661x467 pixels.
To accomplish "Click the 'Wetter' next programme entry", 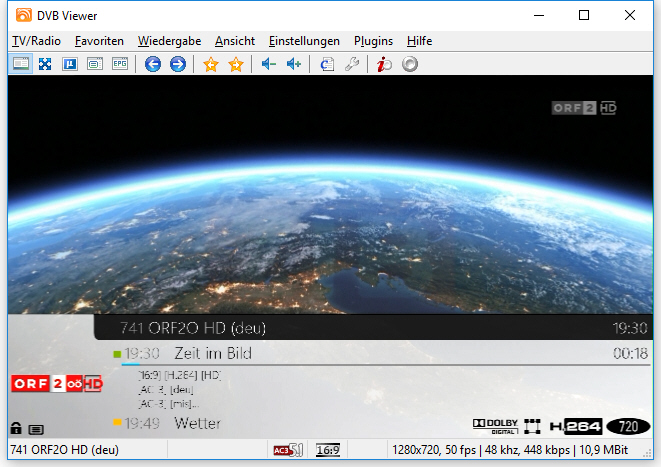I will tap(198, 423).
